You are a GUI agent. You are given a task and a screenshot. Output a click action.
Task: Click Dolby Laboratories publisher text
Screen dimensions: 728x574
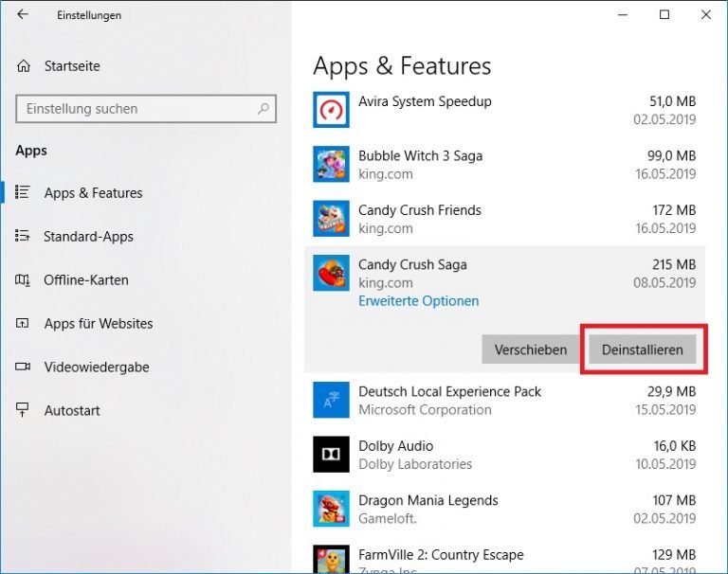(x=415, y=464)
